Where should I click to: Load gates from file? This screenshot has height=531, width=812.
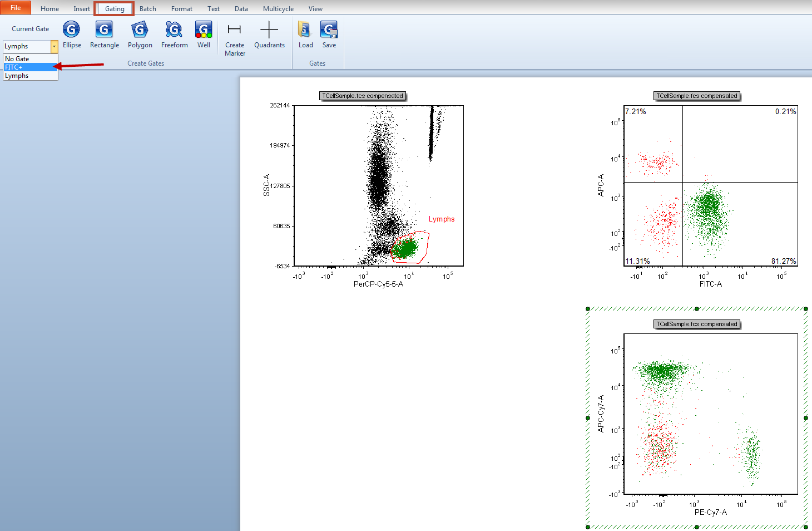tap(305, 35)
